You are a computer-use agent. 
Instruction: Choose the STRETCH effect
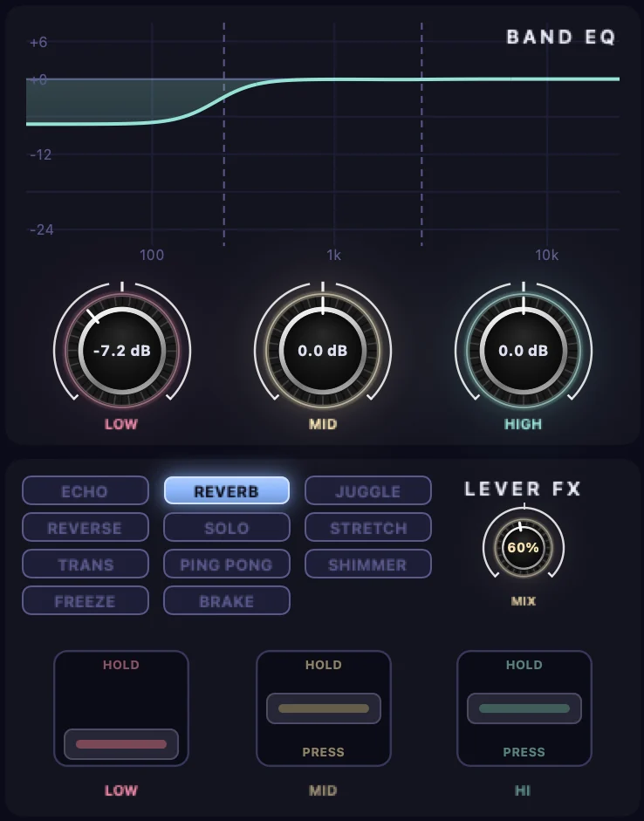coord(368,527)
